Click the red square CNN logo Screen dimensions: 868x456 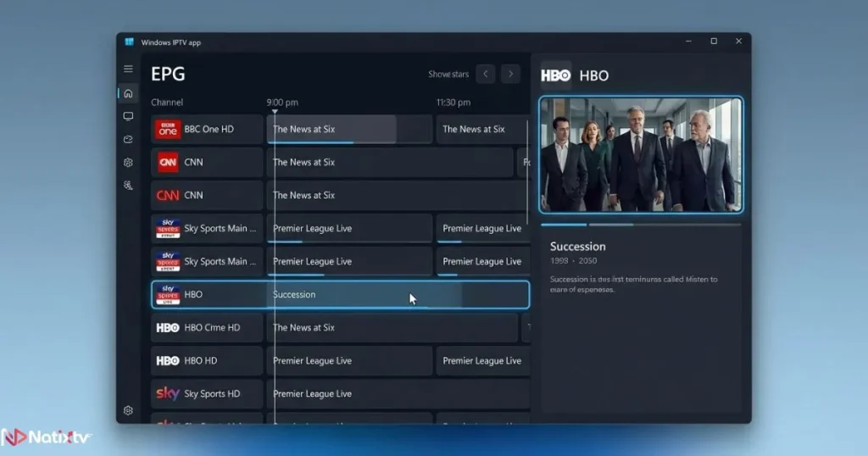168,162
